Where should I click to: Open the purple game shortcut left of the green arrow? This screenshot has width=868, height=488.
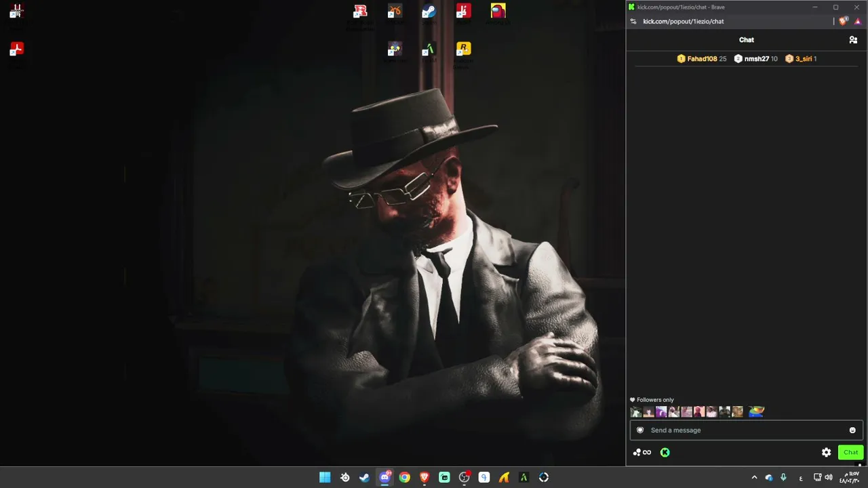(395, 49)
